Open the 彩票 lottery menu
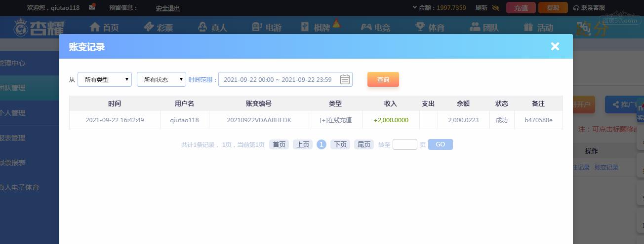 pos(158,27)
